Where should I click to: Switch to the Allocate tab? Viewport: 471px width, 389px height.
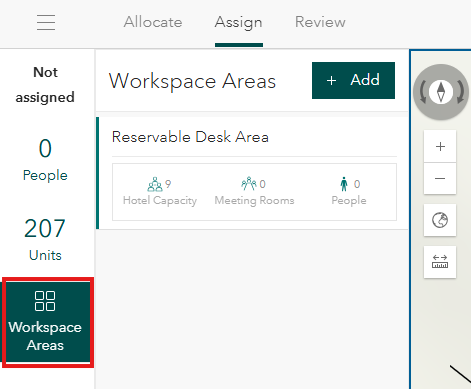tap(153, 22)
